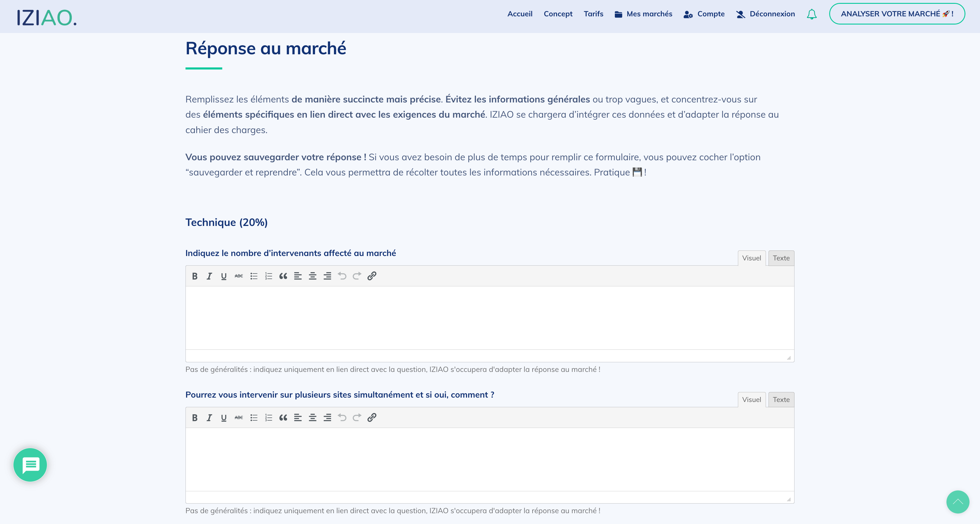Open Concept in the navigation
The width and height of the screenshot is (980, 524).
(x=558, y=14)
